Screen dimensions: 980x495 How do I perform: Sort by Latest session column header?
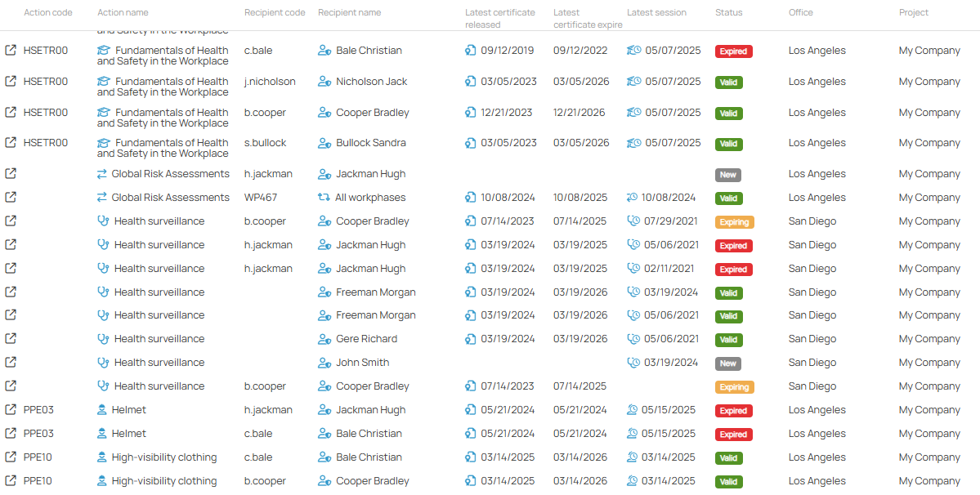[656, 12]
